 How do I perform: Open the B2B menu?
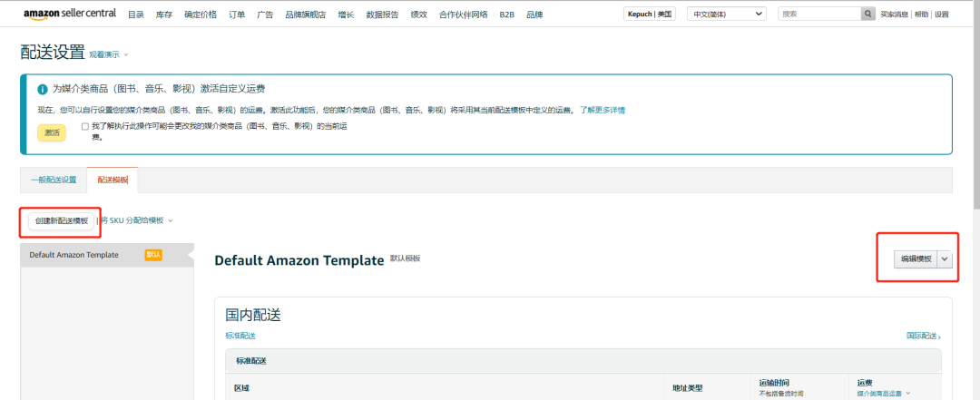click(x=507, y=15)
